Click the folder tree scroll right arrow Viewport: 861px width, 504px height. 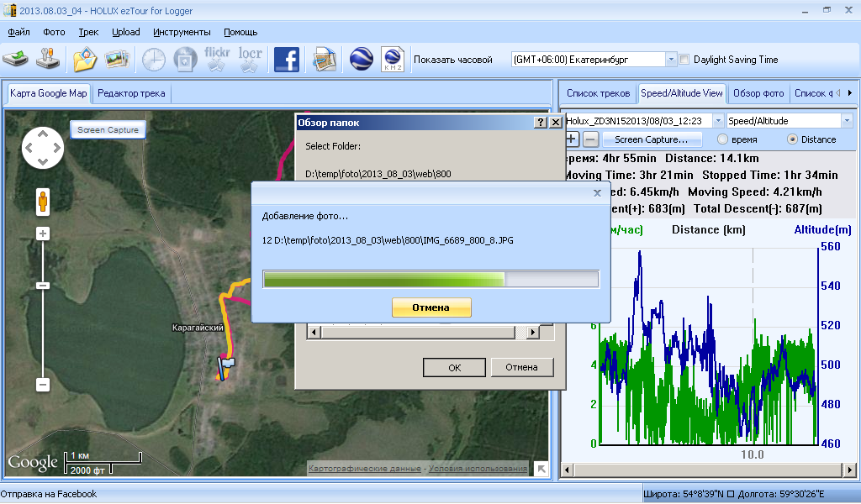(532, 332)
